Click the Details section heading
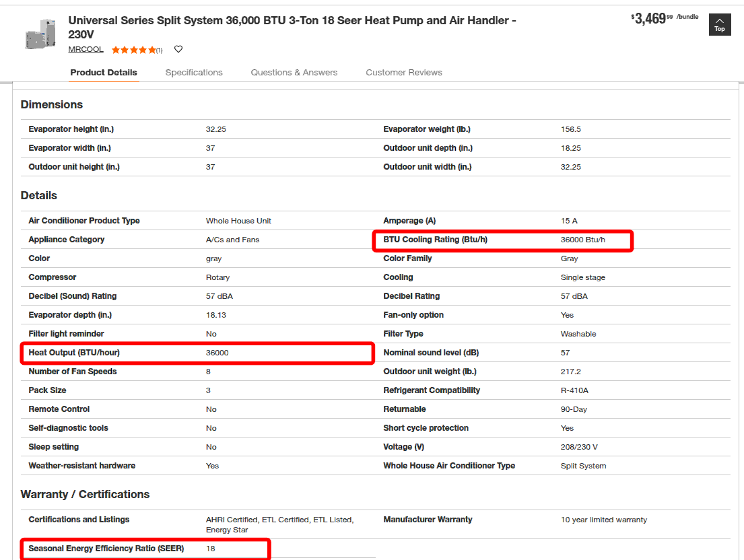Viewport: 744px width, 560px height. (x=39, y=195)
